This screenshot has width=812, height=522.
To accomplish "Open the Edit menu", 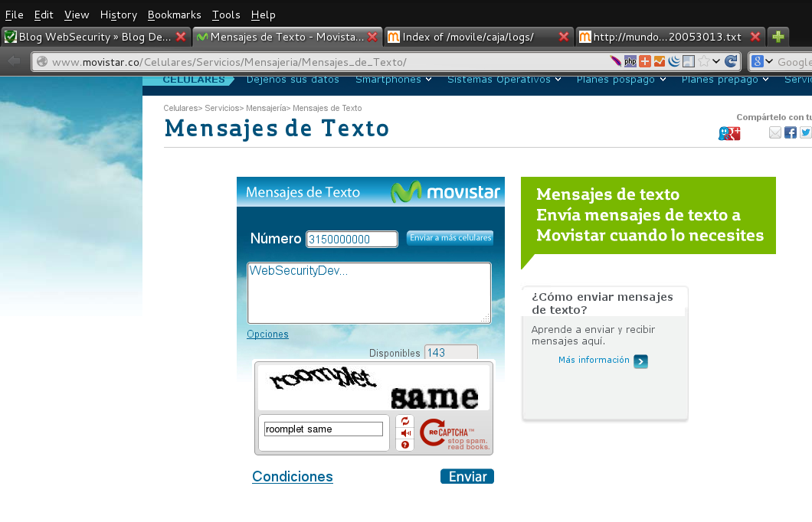I will (x=44, y=15).
